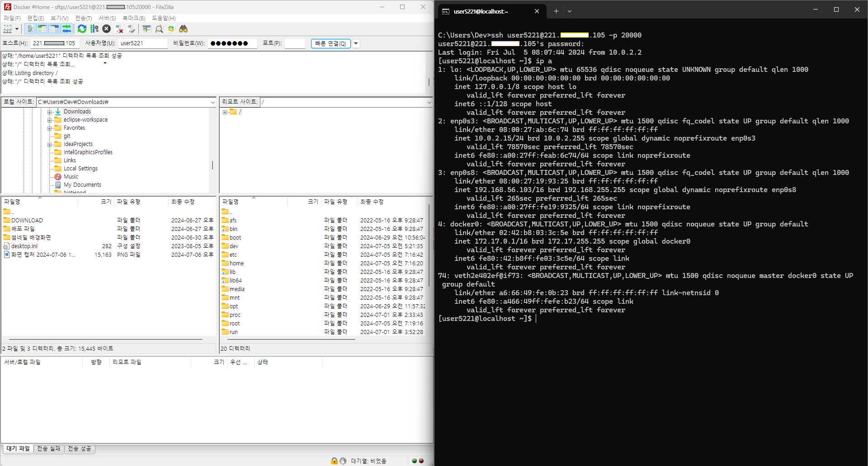This screenshot has width=868, height=466.
Task: Click the FileZilla logo in title bar
Action: click(7, 7)
